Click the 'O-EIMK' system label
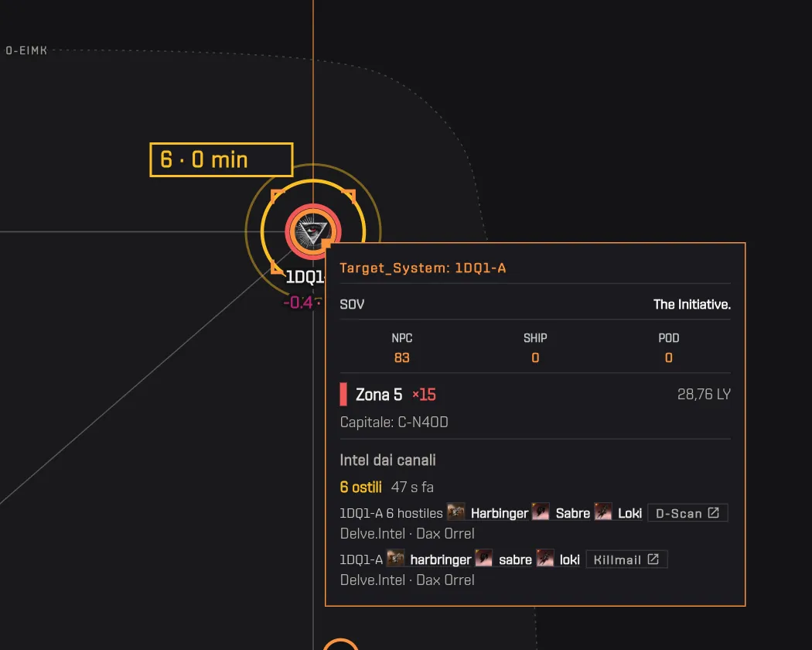The height and width of the screenshot is (650, 812). point(26,51)
